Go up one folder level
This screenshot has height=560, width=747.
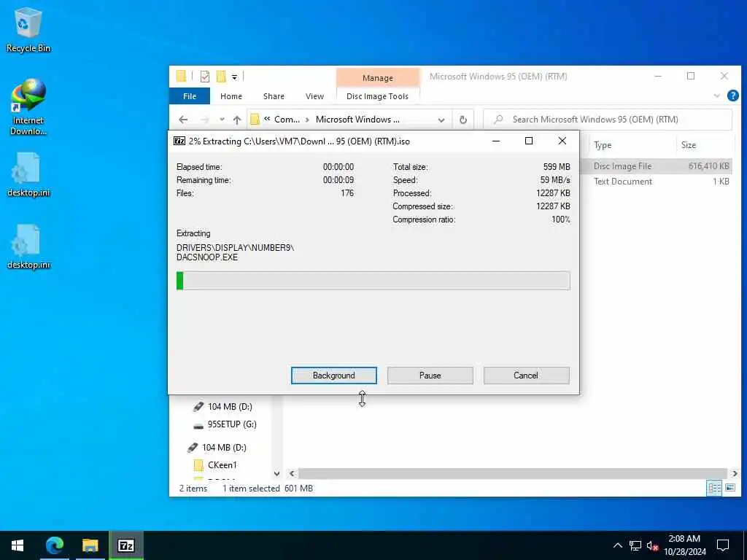pos(237,120)
